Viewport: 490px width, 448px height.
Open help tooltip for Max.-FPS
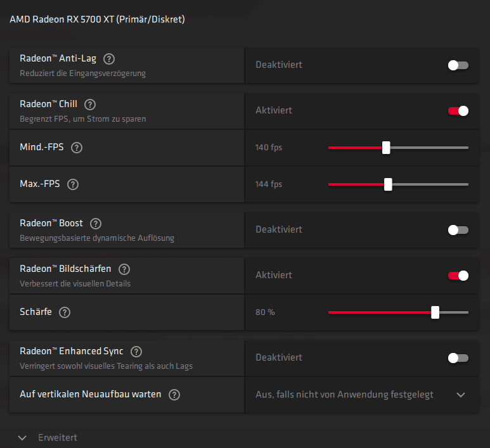point(73,184)
